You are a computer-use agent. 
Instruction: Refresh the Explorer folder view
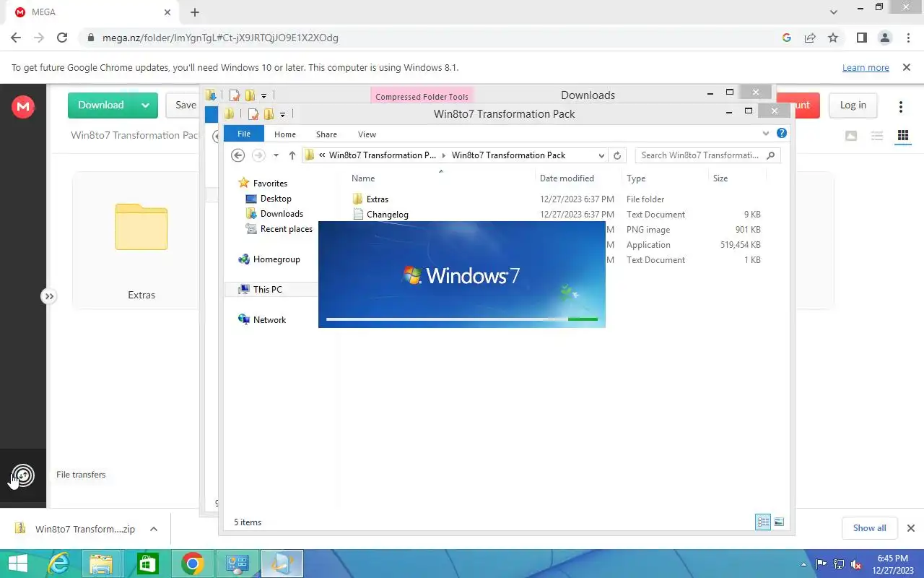click(x=617, y=155)
